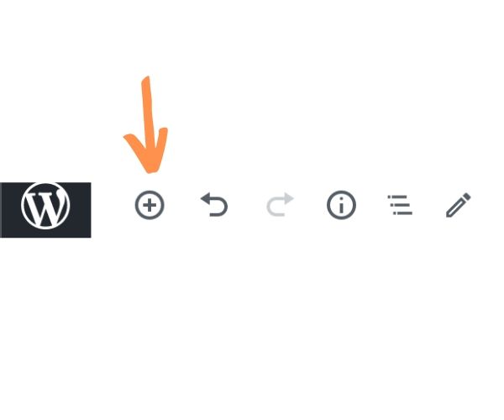Return to dashboard via the W logo
Screen dimensions: 504x420
45,206
